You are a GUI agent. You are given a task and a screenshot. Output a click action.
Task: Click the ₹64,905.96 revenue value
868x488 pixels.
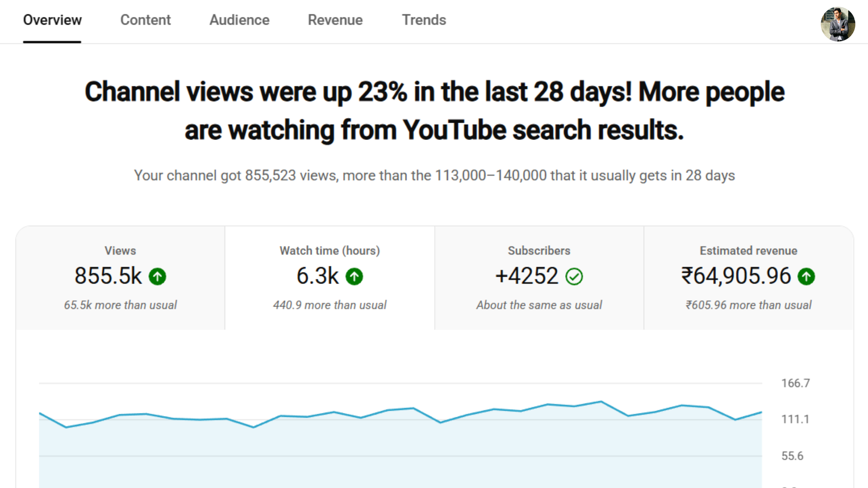coord(736,276)
